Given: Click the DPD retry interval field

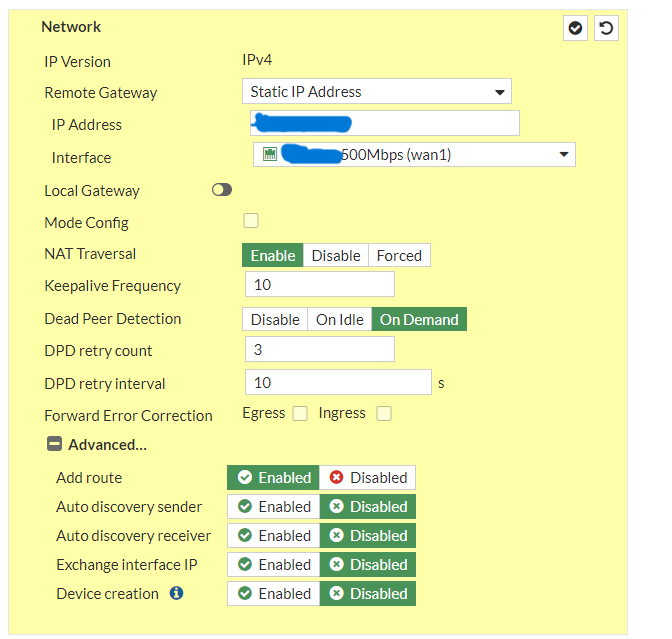Looking at the screenshot, I should pyautogui.click(x=338, y=383).
